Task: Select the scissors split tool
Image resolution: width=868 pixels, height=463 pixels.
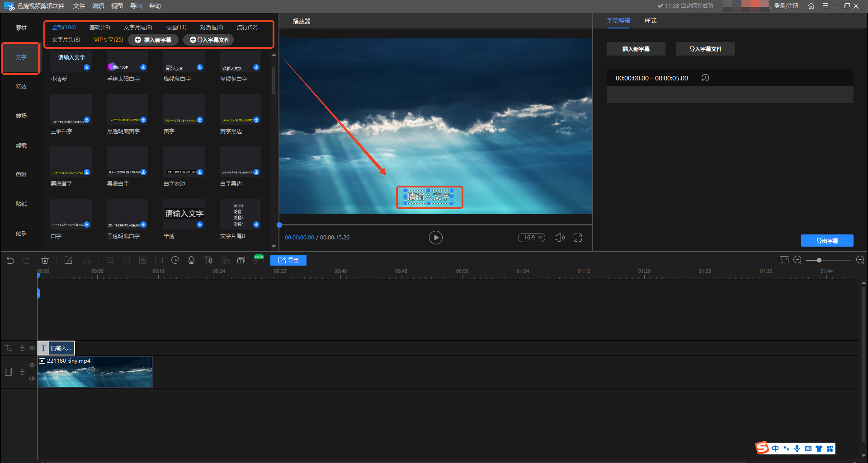Action: (87, 260)
